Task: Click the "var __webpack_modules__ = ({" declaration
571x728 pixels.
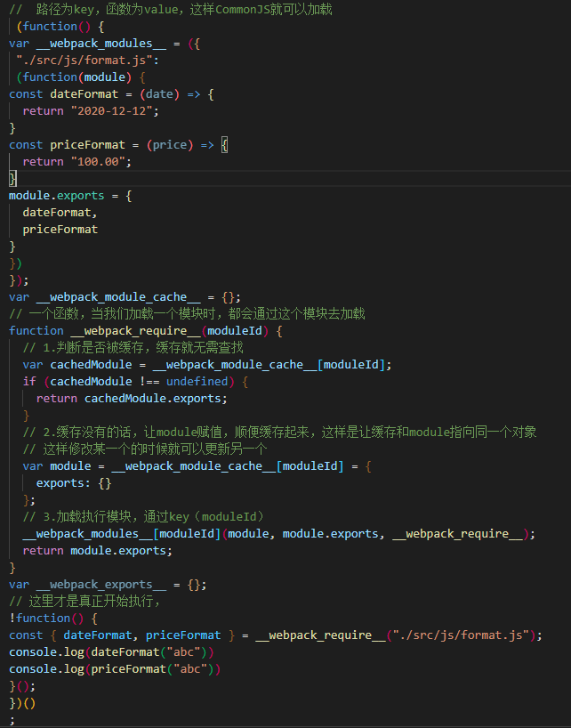Action: pyautogui.click(x=104, y=44)
